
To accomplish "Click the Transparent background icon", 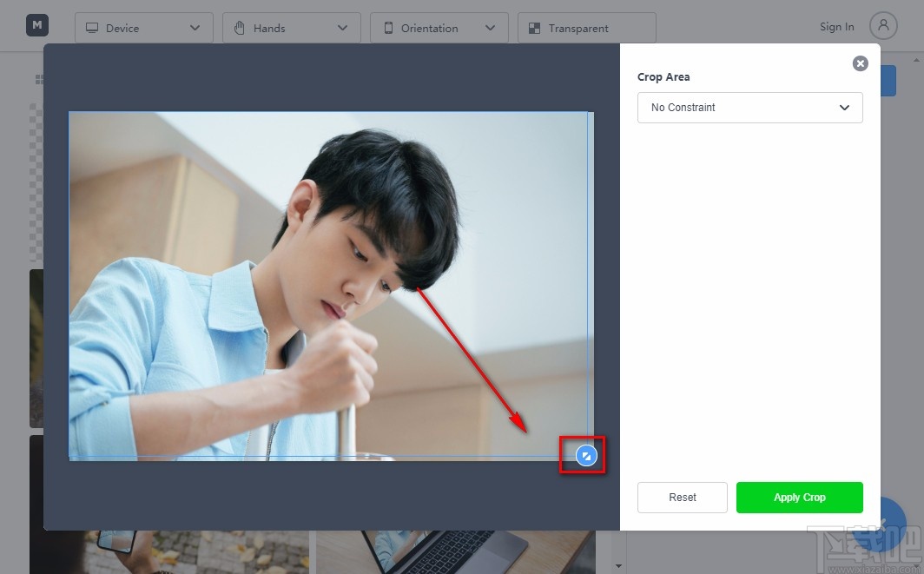I will click(x=533, y=27).
